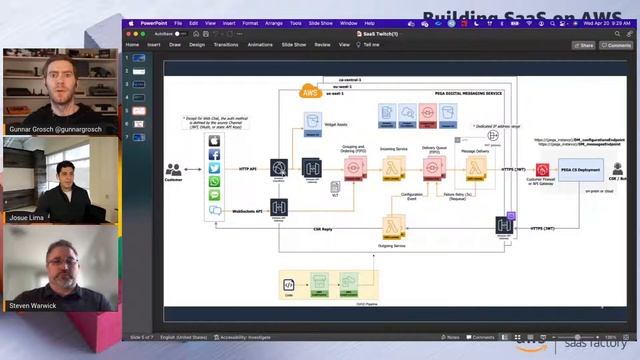The height and width of the screenshot is (360, 640).
Task: Click the Message Delivery Lambda icon
Action: point(476,169)
